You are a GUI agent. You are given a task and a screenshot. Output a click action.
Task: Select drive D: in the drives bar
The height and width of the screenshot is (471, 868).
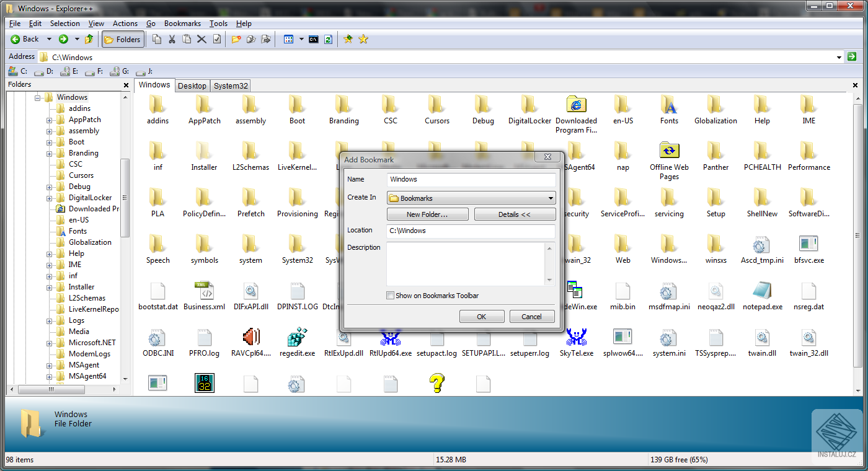[43, 71]
